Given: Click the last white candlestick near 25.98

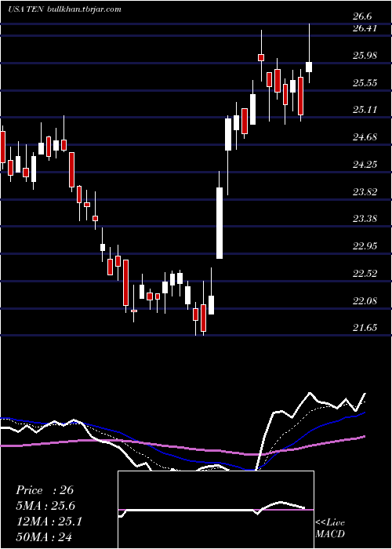Looking at the screenshot, I should coord(309,67).
